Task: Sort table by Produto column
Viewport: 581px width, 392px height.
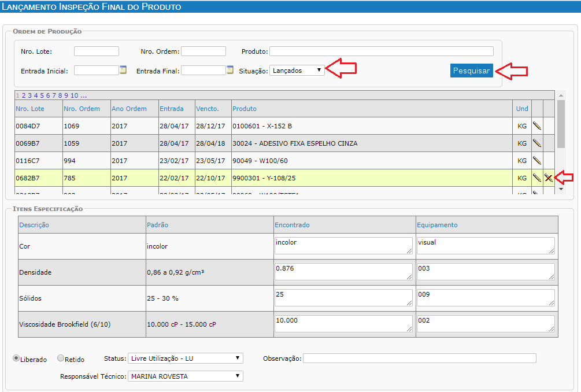Action: click(245, 109)
